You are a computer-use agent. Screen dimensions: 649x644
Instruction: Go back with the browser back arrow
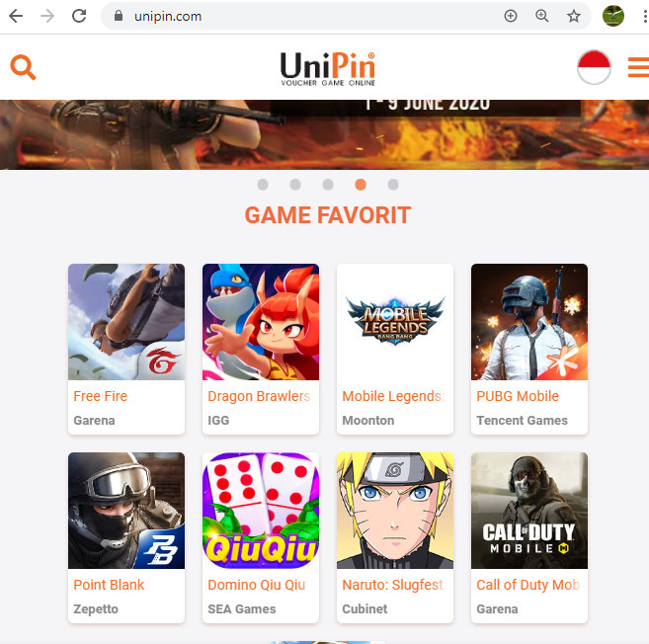tap(16, 16)
